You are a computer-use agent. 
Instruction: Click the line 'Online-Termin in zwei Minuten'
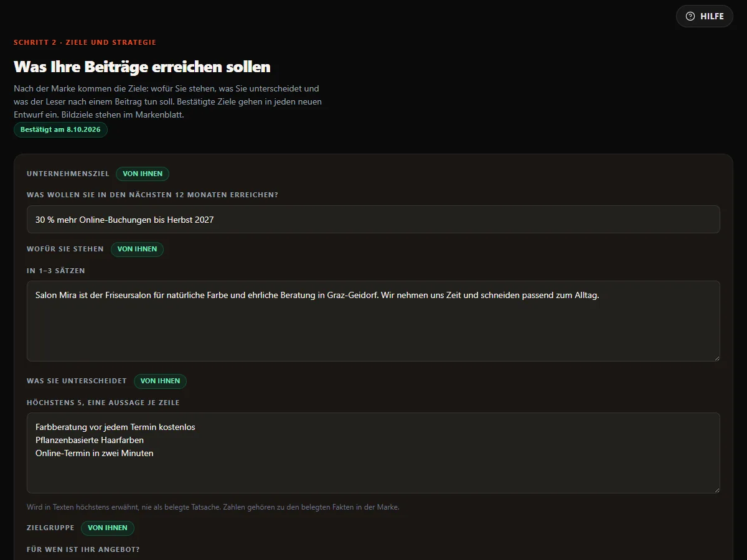[95, 453]
